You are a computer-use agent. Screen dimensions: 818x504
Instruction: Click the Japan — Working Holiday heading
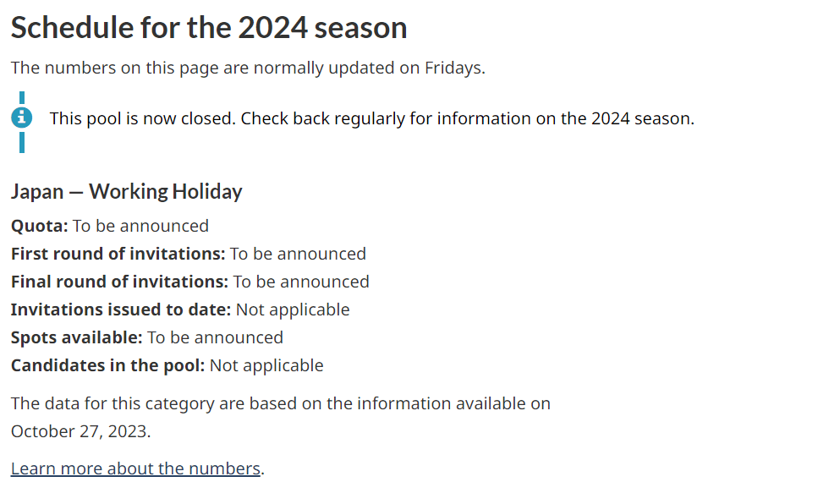point(127,191)
